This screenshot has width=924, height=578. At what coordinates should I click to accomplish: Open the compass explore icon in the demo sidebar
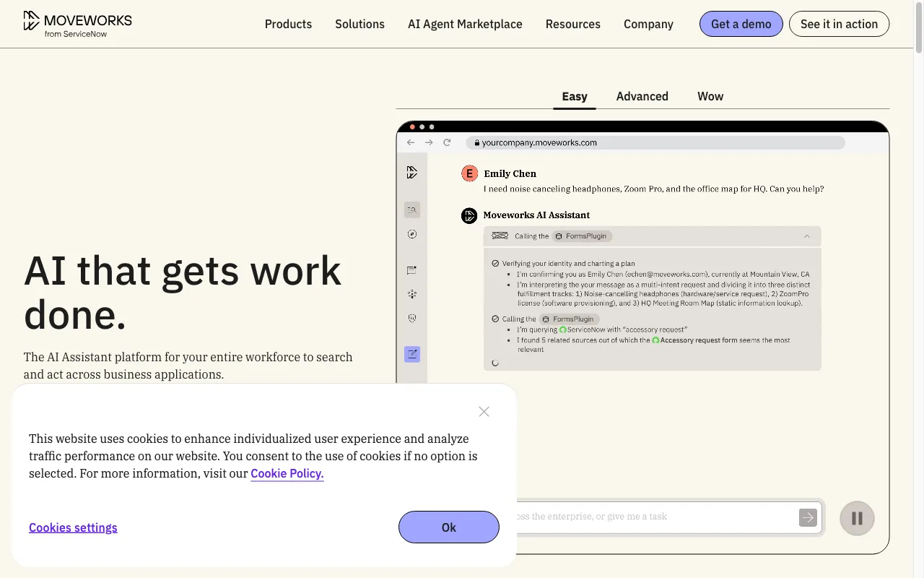[x=412, y=234]
